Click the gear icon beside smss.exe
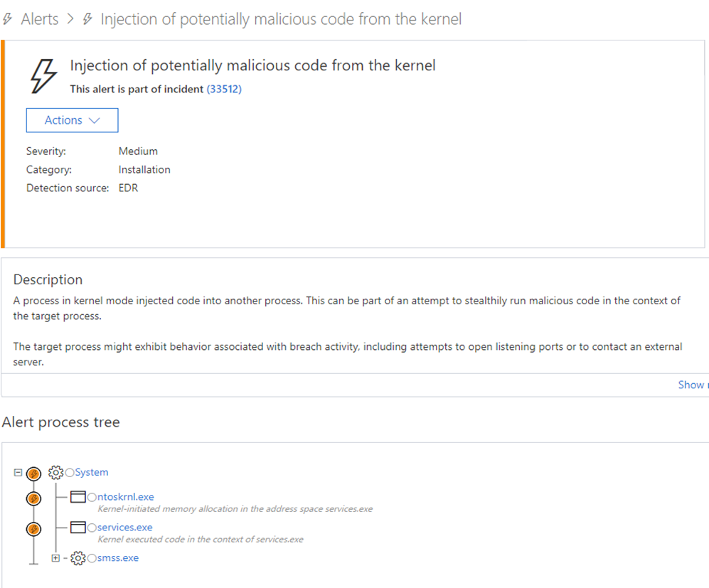Image resolution: width=709 pixels, height=588 pixels. 78,557
